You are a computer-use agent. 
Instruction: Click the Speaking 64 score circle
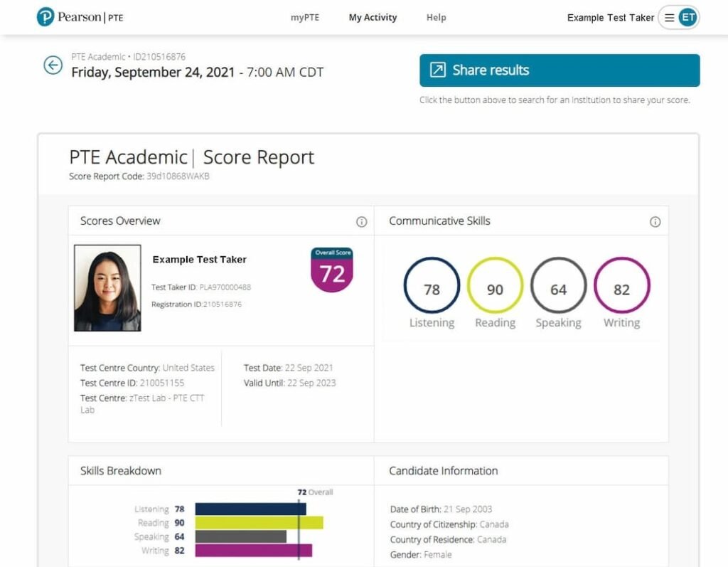[558, 285]
